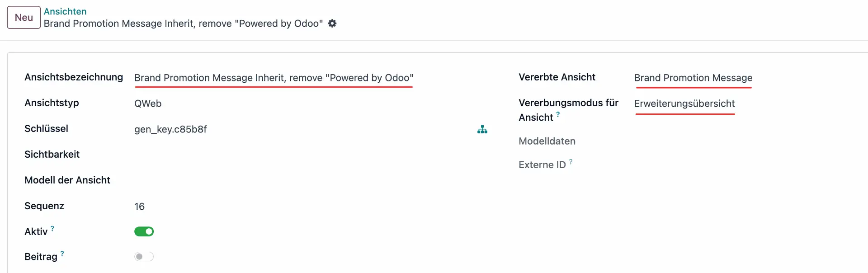Select the Brand Promotion Message link
Viewport: 868px width, 273px height.
(693, 77)
